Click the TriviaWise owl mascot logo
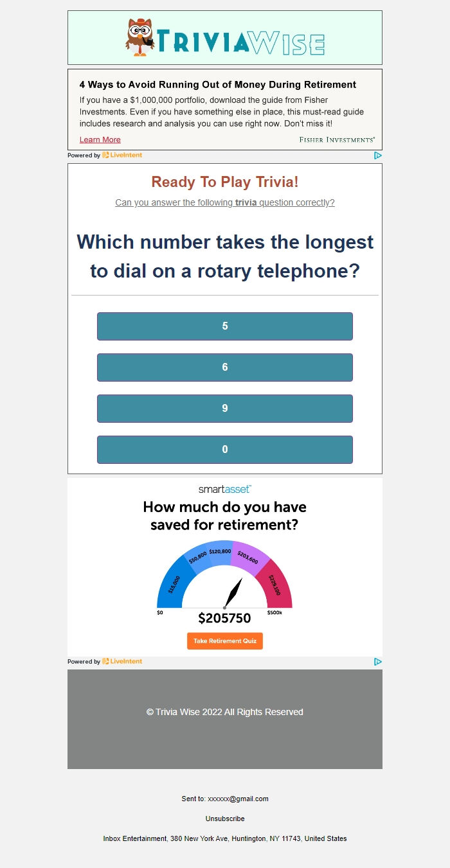450x868 pixels. [140, 37]
